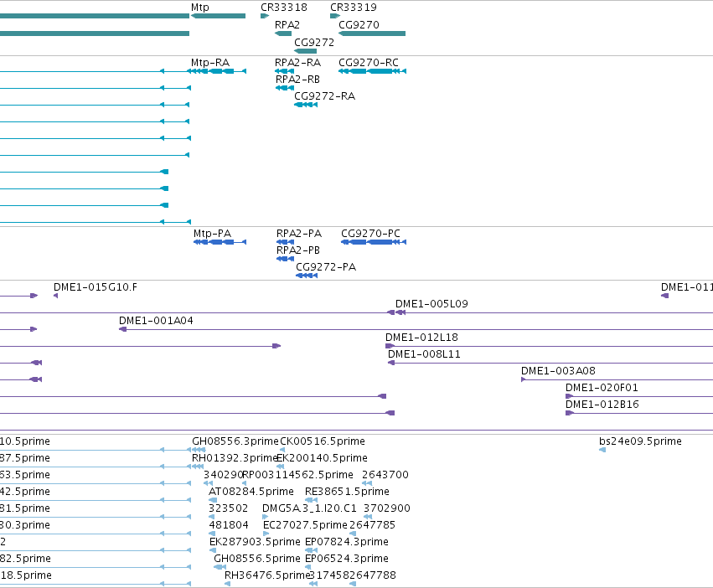Click the RP003114562.5prime label
The height and width of the screenshot is (588, 713).
click(x=297, y=475)
